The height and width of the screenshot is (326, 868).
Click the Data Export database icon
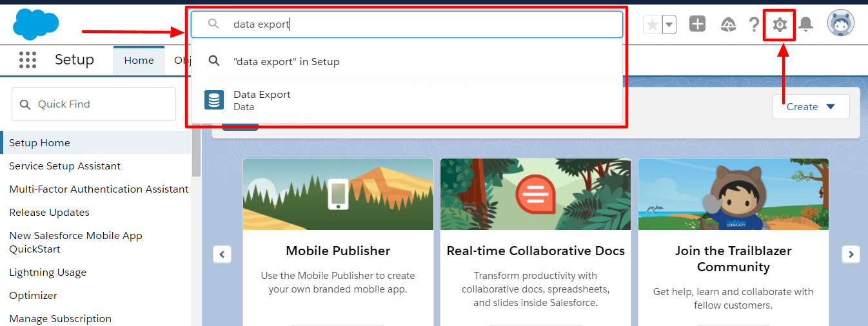coord(214,101)
